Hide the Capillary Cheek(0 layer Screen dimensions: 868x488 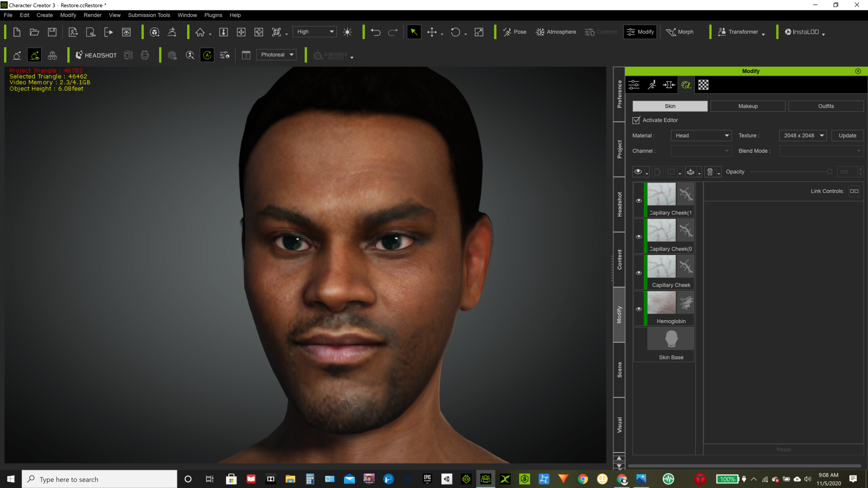click(x=638, y=237)
